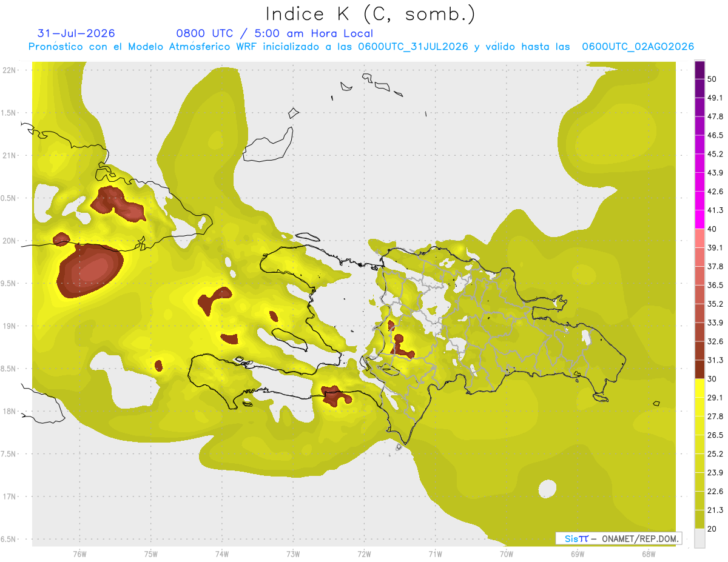Image resolution: width=728 pixels, height=562 pixels.
Task: Click the '75W' longitude label
Action: click(151, 554)
